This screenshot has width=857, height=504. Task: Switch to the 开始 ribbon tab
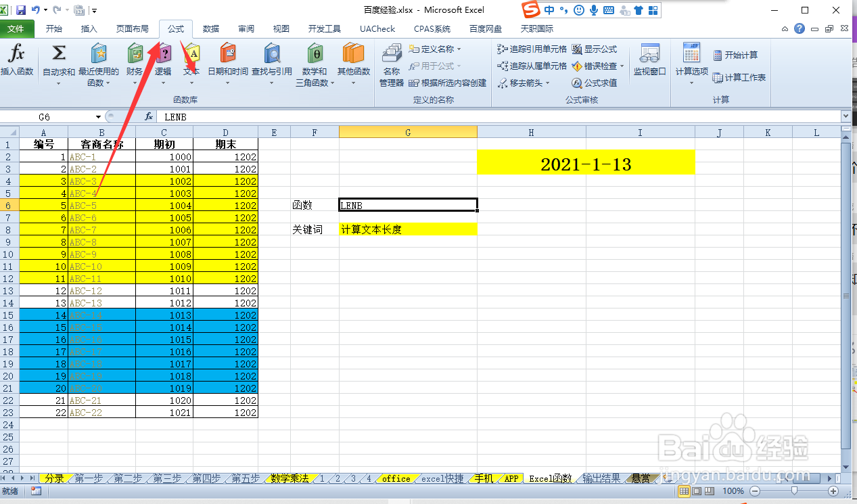[54, 29]
